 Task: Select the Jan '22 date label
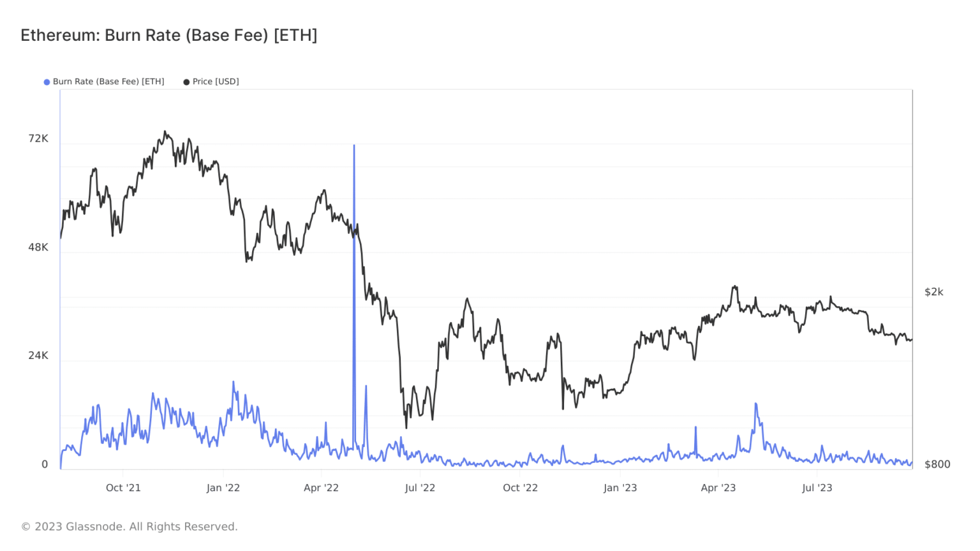tap(223, 488)
